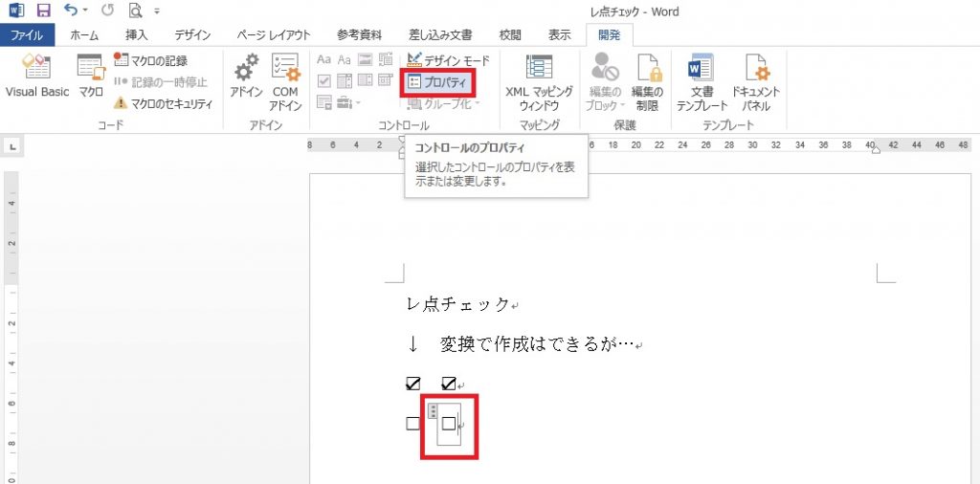The height and width of the screenshot is (484, 980).
Task: Open ドキュメント パネル
Action: point(756,81)
